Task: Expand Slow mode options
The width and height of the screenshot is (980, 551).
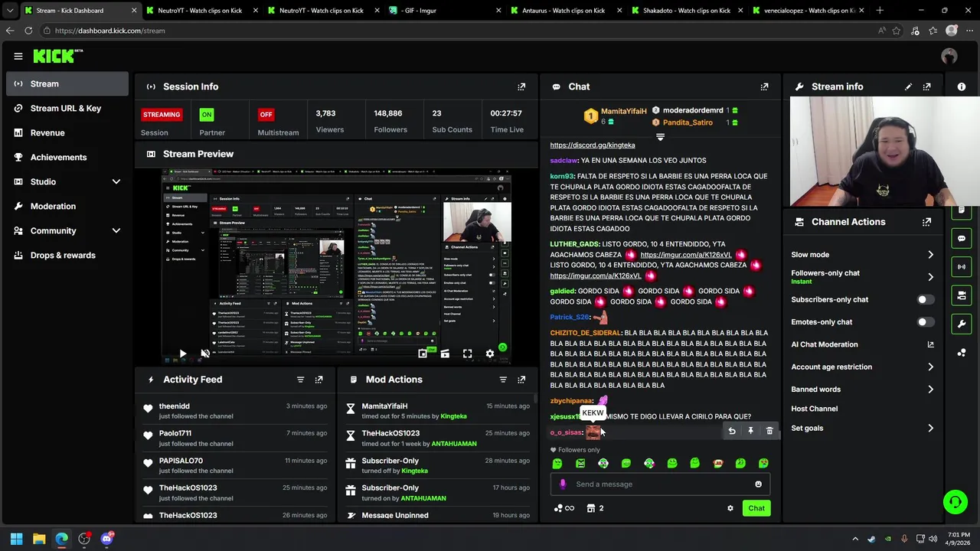Action: point(930,255)
